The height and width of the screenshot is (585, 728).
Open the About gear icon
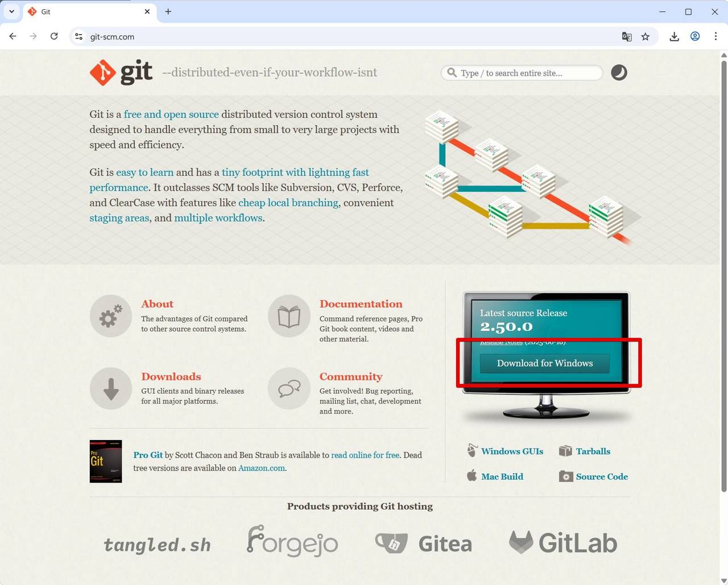pos(111,316)
